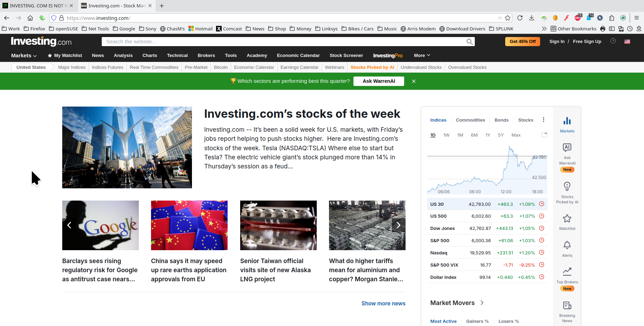Click the browser reload icon
Viewport: 644px width, 326px height.
(520, 18)
